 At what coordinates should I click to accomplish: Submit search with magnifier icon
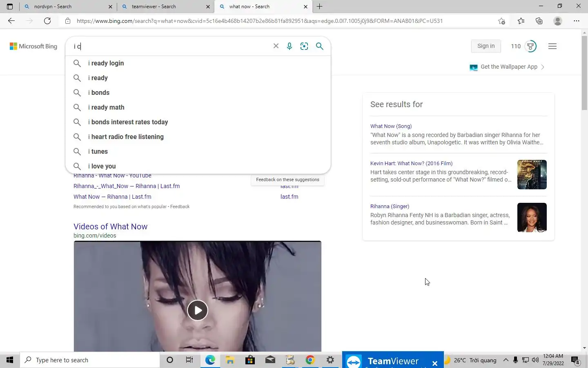click(320, 46)
